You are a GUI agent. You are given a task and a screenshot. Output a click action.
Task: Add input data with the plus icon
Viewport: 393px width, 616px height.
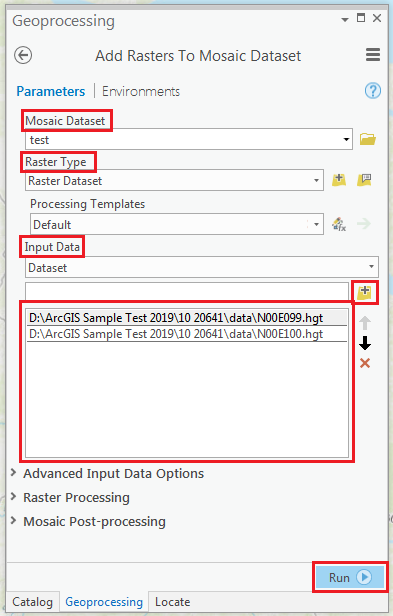click(365, 292)
